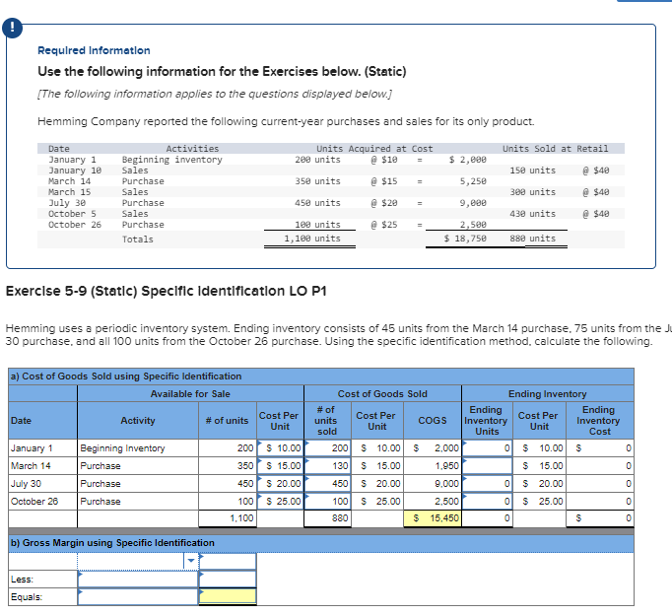Click the yellow Equals: amount field
Screen dimensions: 672x616
pyautogui.click(x=228, y=596)
